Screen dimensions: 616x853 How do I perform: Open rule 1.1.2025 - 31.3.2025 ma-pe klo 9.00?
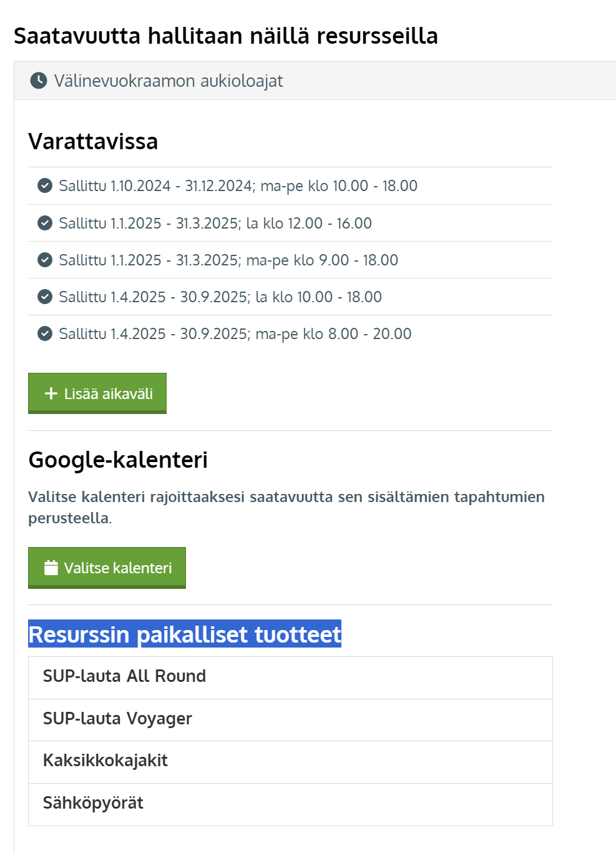(x=228, y=260)
